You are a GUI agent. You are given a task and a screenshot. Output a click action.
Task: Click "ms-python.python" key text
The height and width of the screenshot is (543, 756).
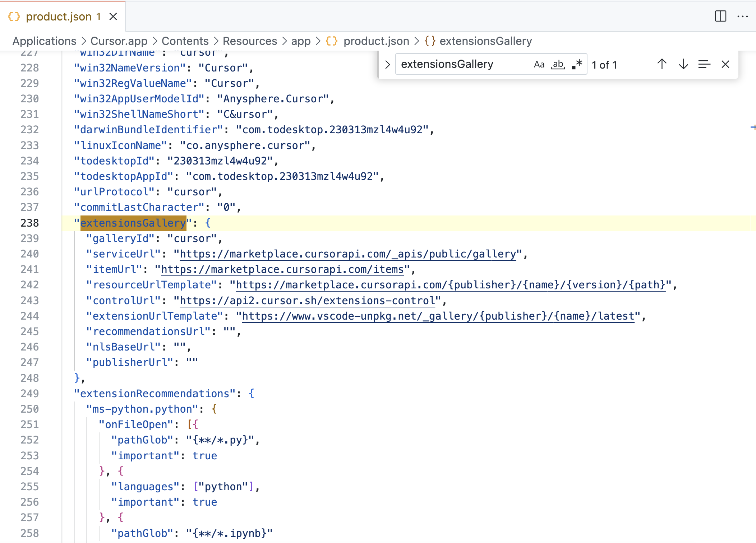pos(142,409)
